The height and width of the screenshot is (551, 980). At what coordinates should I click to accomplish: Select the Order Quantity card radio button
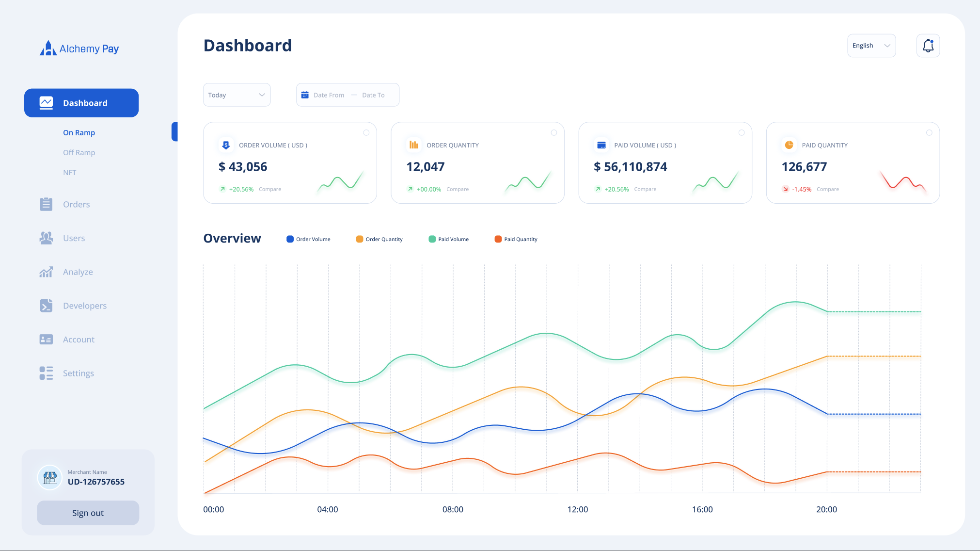[x=554, y=133]
